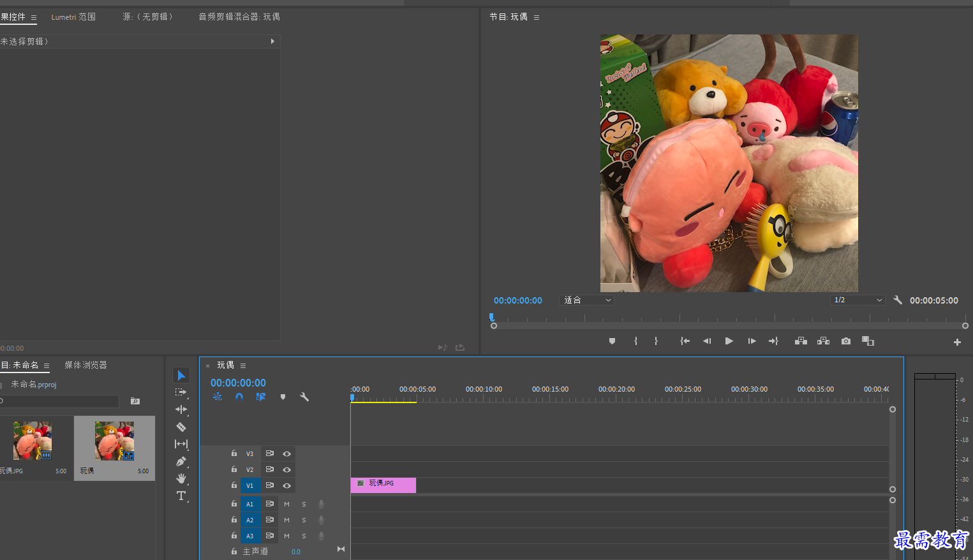Toggle V3 track lock
This screenshot has width=973, height=560.
[x=234, y=453]
